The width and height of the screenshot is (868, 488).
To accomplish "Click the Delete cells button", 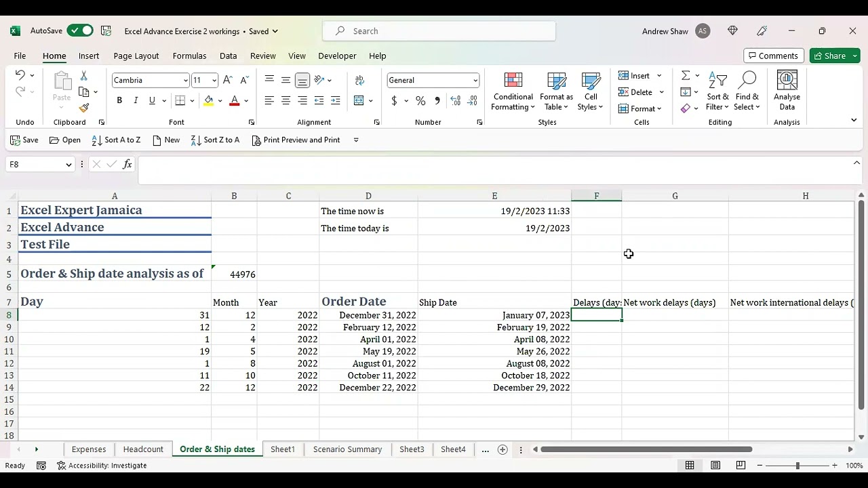I will pyautogui.click(x=635, y=92).
